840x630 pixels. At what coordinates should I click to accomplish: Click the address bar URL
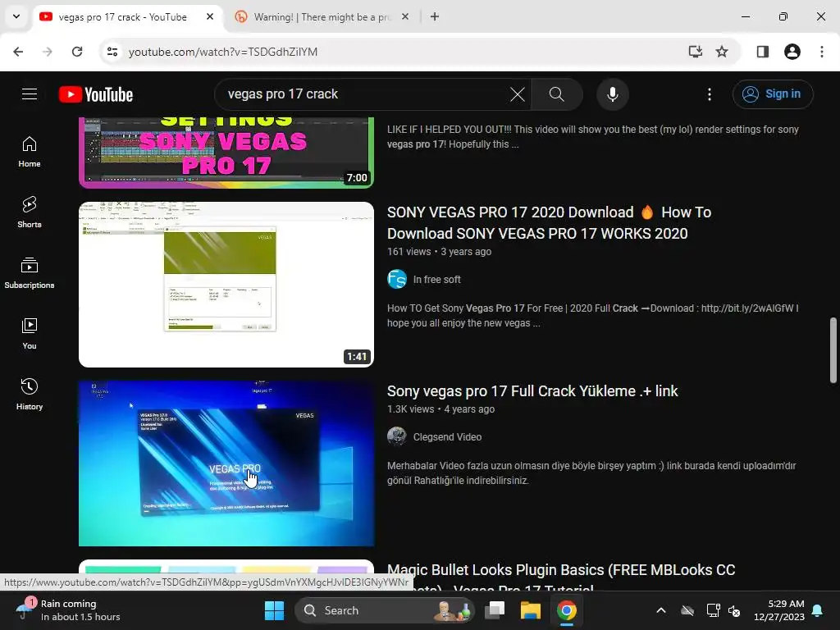[x=223, y=52]
